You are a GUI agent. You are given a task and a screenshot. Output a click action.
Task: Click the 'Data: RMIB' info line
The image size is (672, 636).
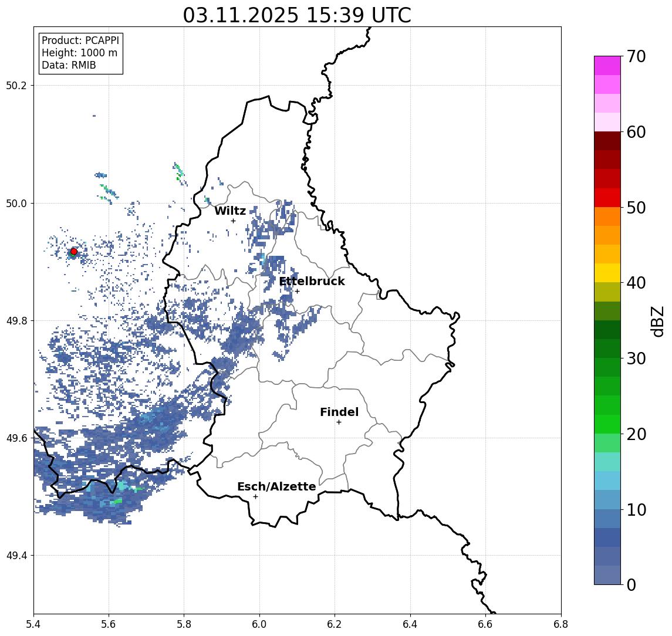(69, 65)
